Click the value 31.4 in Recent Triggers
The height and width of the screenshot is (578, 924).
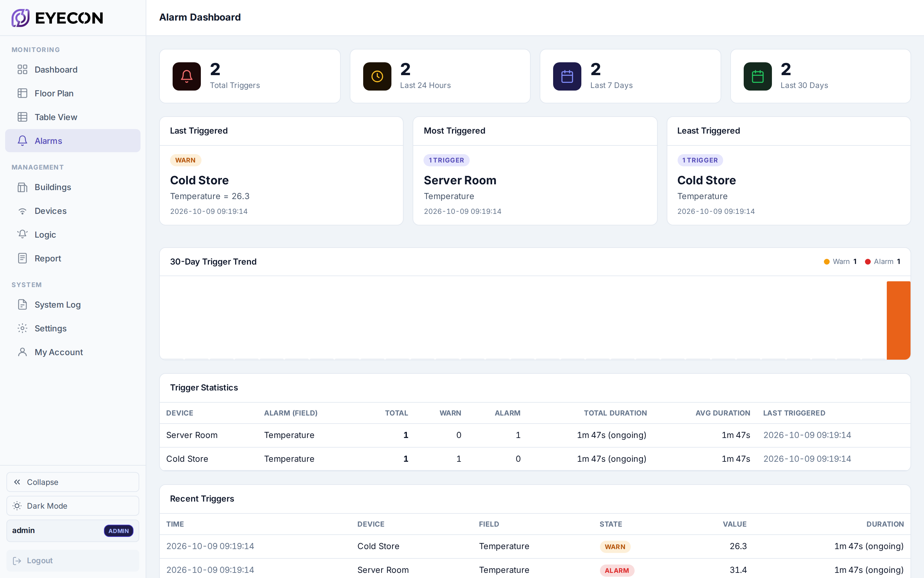tap(738, 570)
